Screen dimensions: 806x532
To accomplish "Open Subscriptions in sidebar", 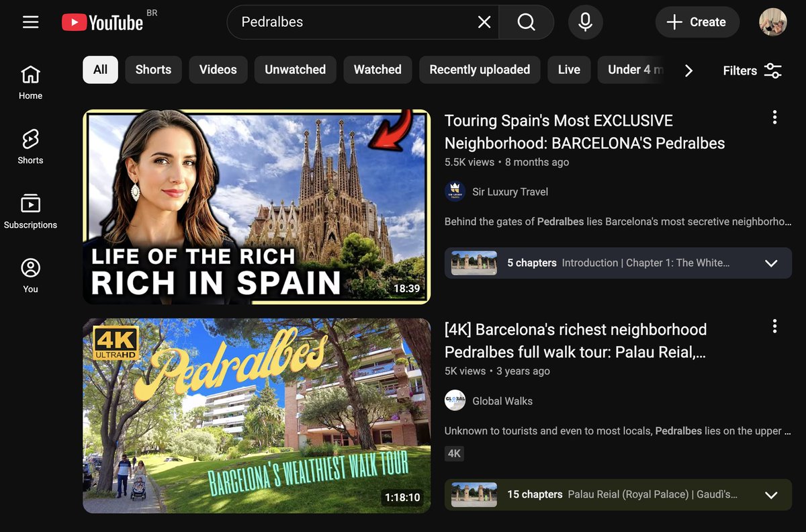I will tap(30, 211).
